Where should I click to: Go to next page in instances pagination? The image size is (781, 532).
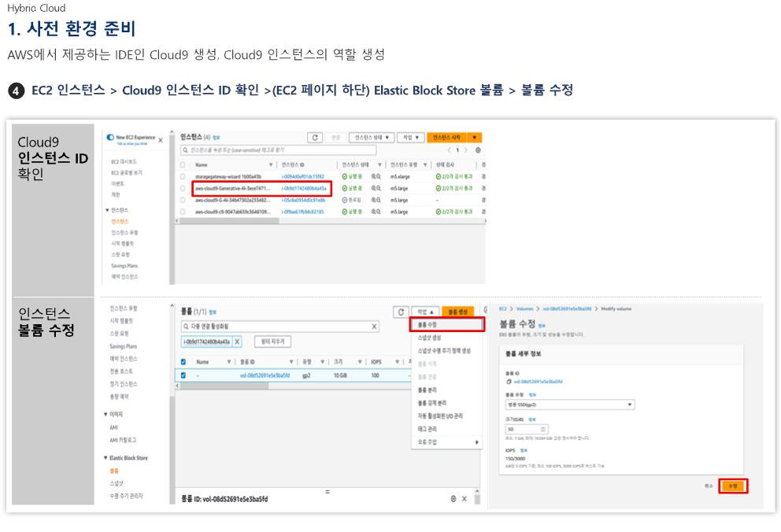466,150
